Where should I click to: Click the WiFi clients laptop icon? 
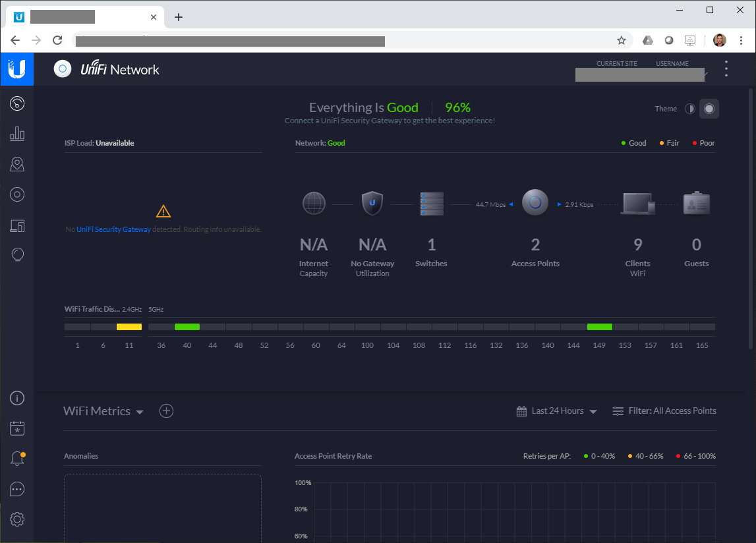point(638,204)
